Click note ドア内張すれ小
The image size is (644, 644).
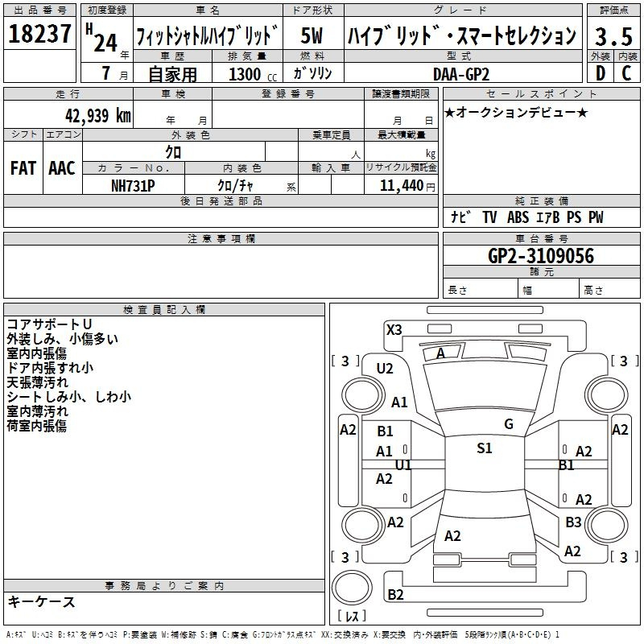pyautogui.click(x=50, y=368)
